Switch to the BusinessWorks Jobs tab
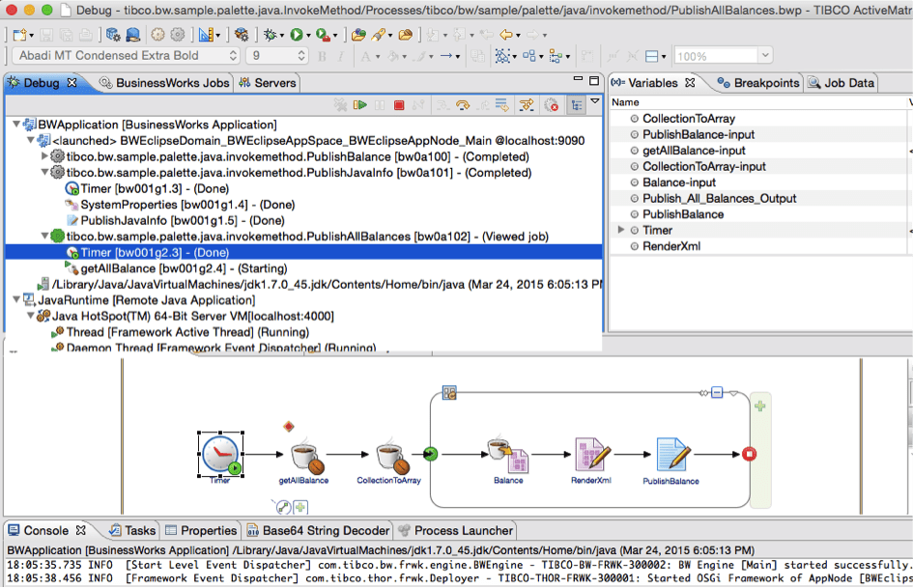This screenshot has width=913, height=588. [x=165, y=83]
